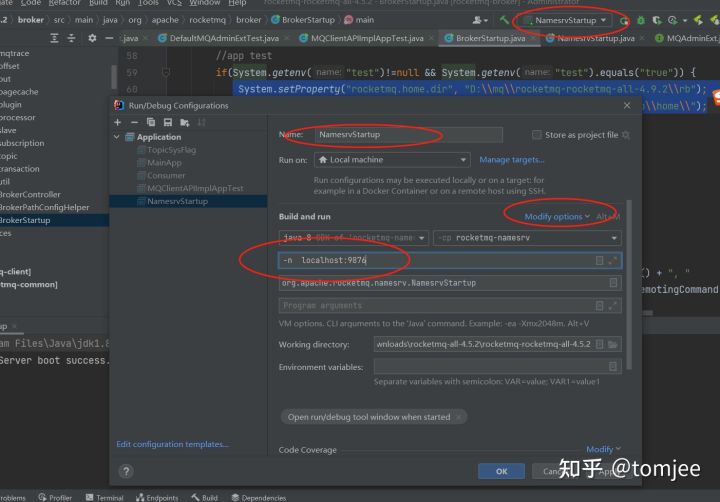This screenshot has width=720, height=502.
Task: Open Terminal tool window
Action: click(x=105, y=498)
